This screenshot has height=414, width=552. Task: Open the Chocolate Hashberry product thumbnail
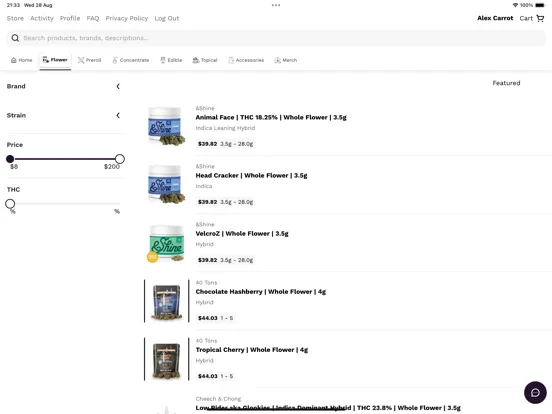pyautogui.click(x=166, y=301)
